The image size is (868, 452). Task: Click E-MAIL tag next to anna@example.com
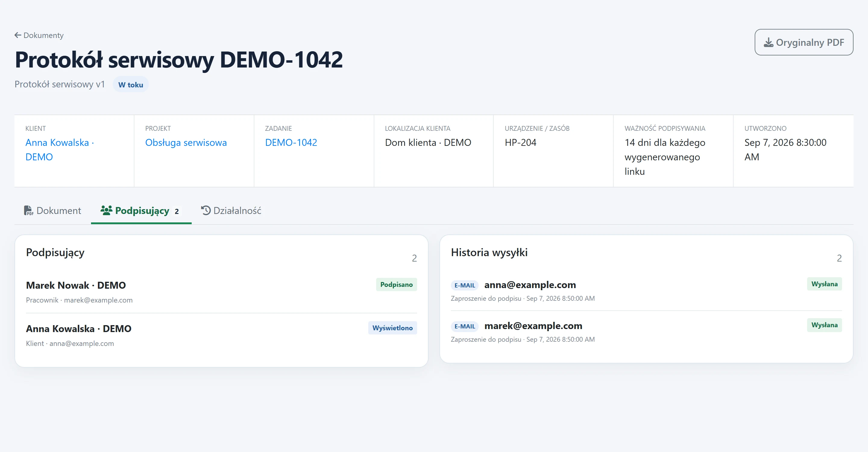pyautogui.click(x=465, y=285)
